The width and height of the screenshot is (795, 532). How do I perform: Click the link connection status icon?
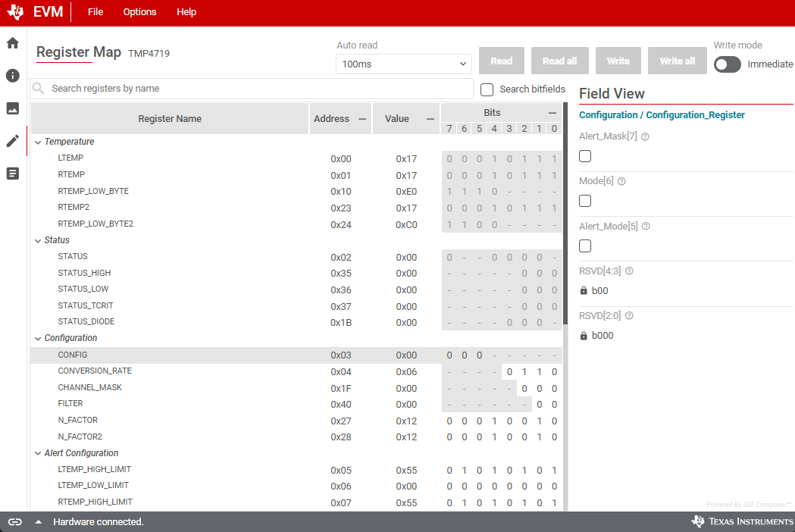tap(15, 521)
